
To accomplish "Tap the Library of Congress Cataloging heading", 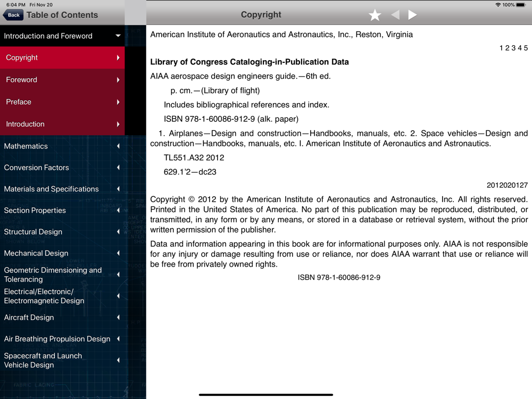I will pos(250,62).
